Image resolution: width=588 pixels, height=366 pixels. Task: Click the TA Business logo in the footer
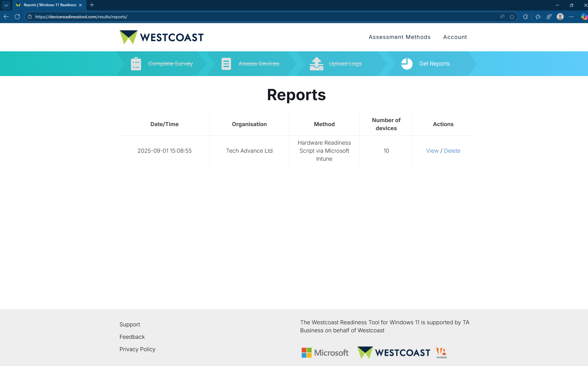(441, 352)
